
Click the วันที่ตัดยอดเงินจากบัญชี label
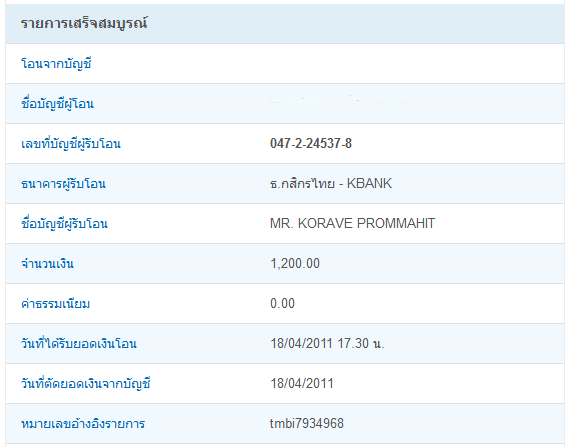[86, 384]
